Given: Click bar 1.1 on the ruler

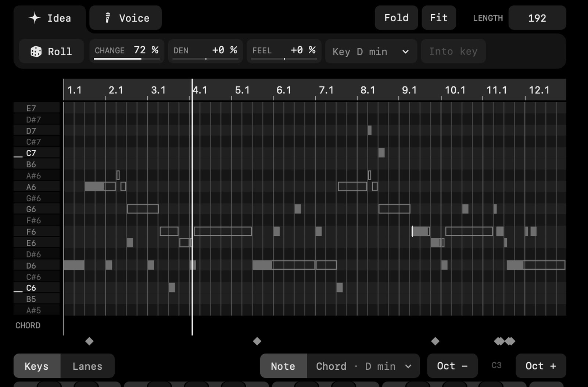Looking at the screenshot, I should tap(75, 90).
